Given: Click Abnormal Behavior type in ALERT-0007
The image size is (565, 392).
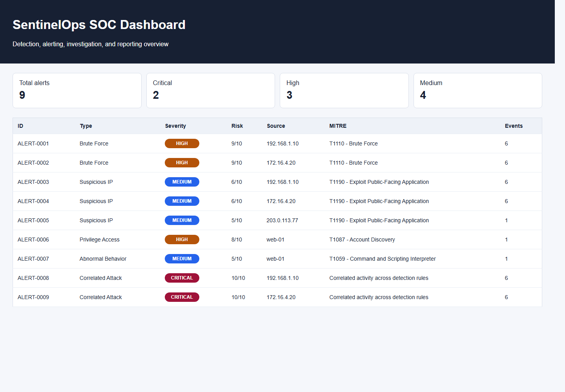Looking at the screenshot, I should (103, 259).
